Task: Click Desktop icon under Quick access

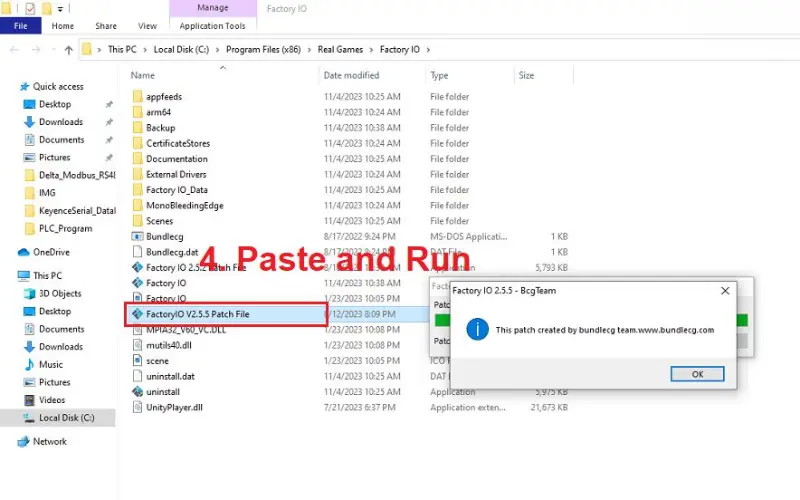Action: pos(29,105)
